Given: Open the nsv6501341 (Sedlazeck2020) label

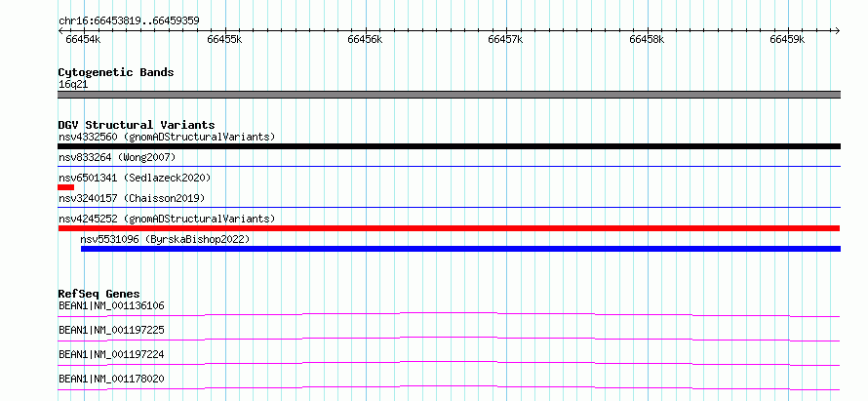Looking at the screenshot, I should point(135,178).
